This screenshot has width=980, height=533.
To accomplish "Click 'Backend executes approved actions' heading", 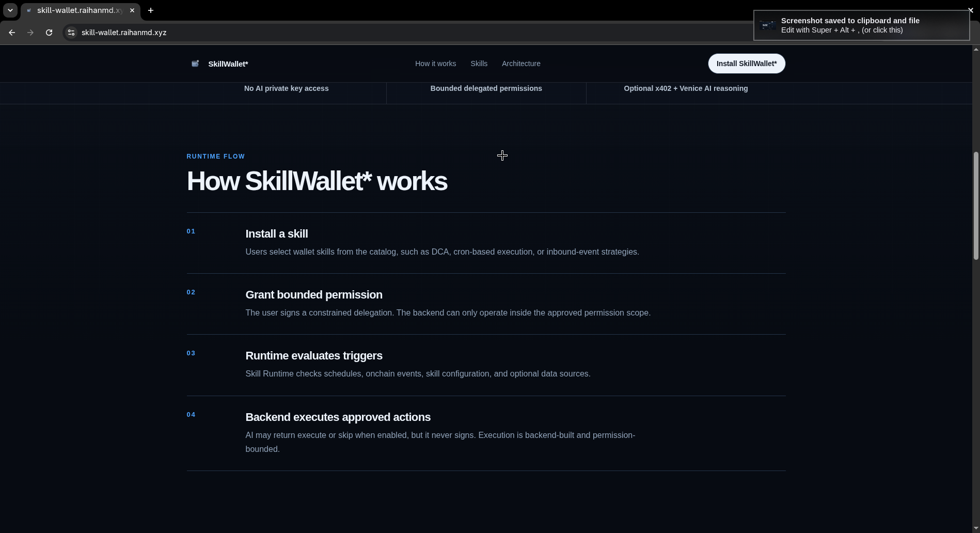I will 338,417.
